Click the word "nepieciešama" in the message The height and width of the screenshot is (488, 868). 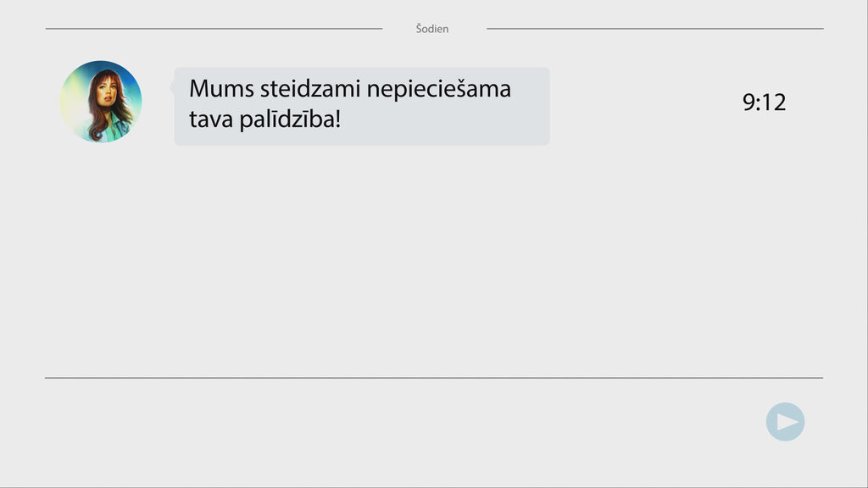click(x=439, y=89)
